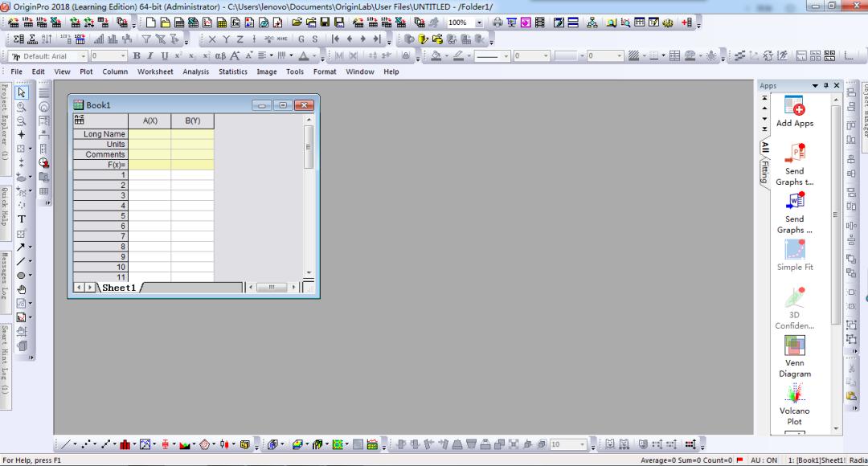Select the Pointer tool in left toolbar

(22, 92)
